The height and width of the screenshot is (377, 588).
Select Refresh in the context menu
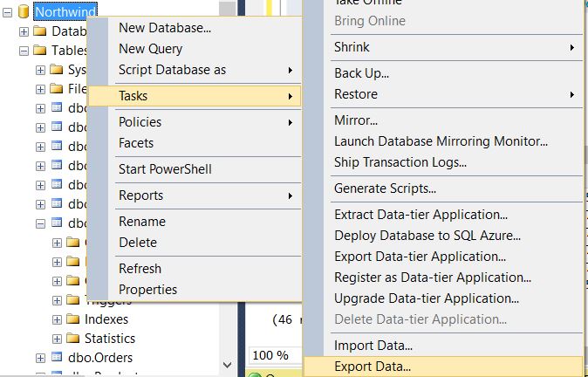(x=195, y=269)
